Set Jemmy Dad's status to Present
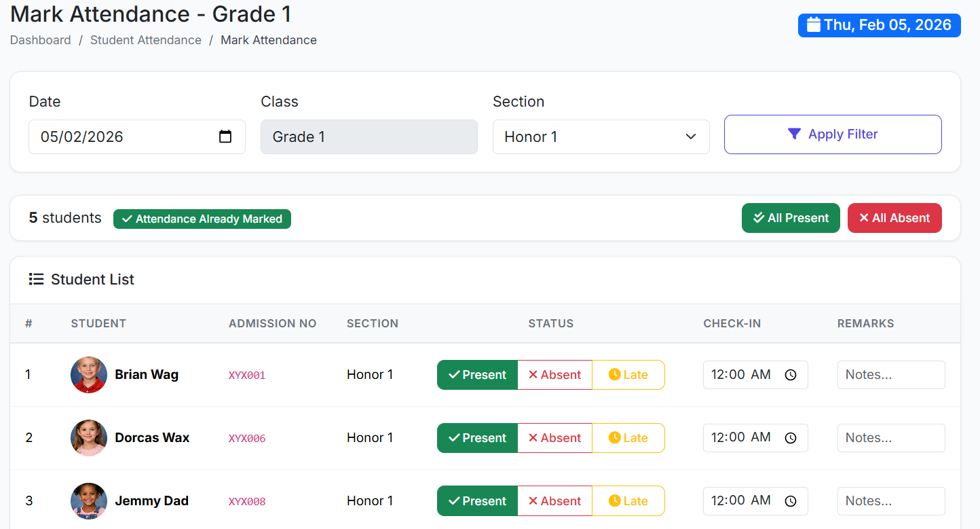This screenshot has height=529, width=980. [477, 501]
